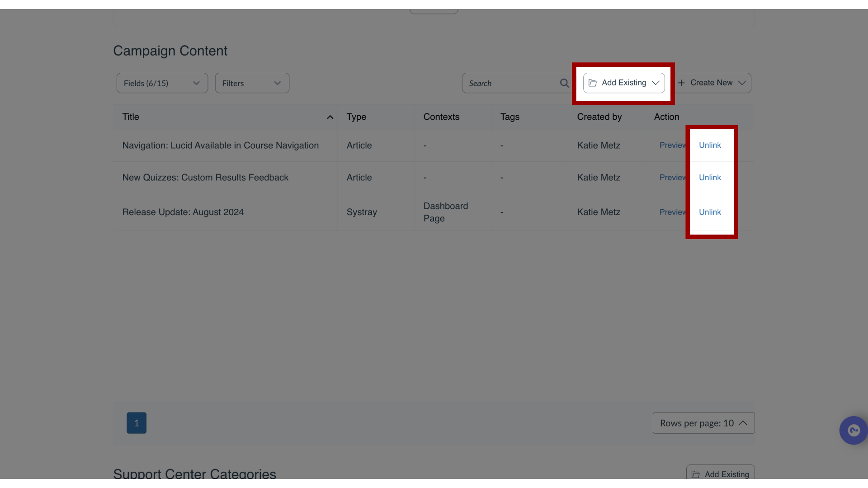Select page 1 pagination button
Screen dimensions: 868x488
(x=137, y=423)
